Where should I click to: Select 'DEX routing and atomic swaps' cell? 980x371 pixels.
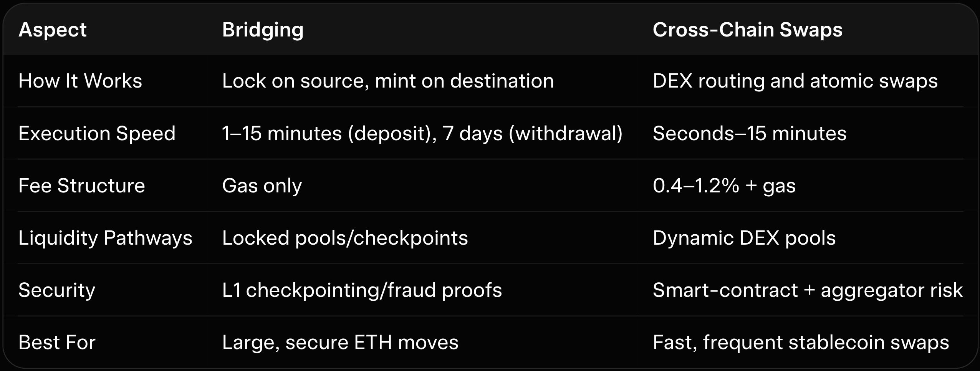click(x=795, y=81)
